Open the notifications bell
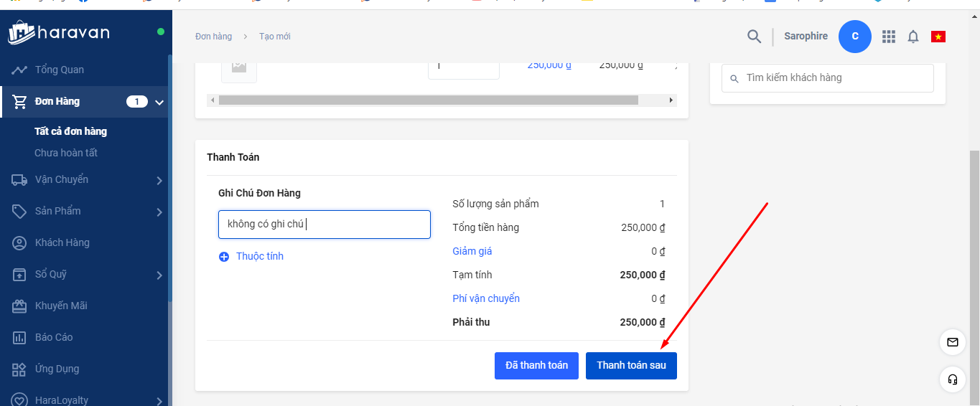The image size is (980, 406). click(913, 37)
